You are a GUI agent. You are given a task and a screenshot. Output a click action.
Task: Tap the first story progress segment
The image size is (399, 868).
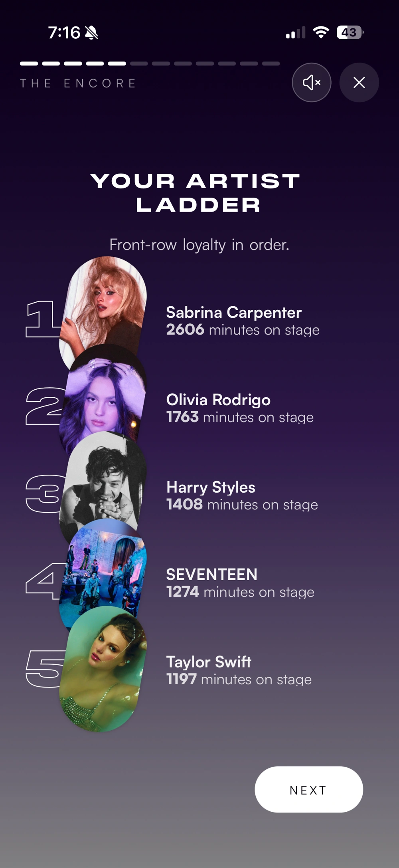(x=29, y=63)
